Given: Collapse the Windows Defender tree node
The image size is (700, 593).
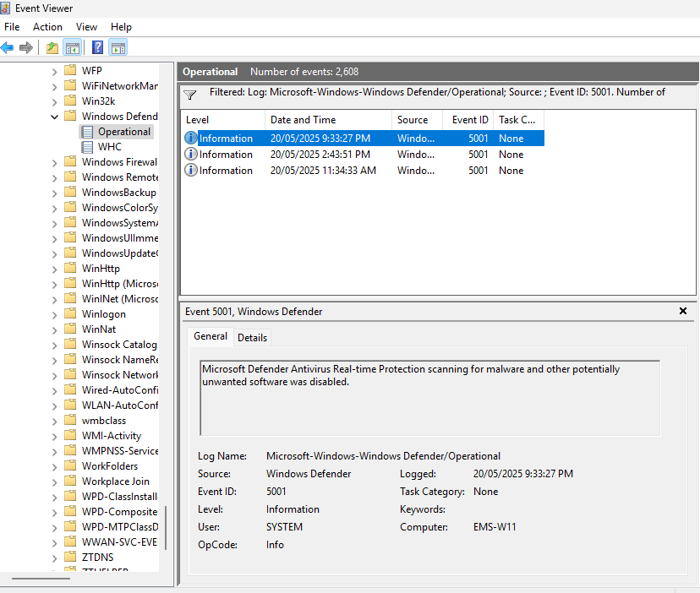Looking at the screenshot, I should coord(55,117).
